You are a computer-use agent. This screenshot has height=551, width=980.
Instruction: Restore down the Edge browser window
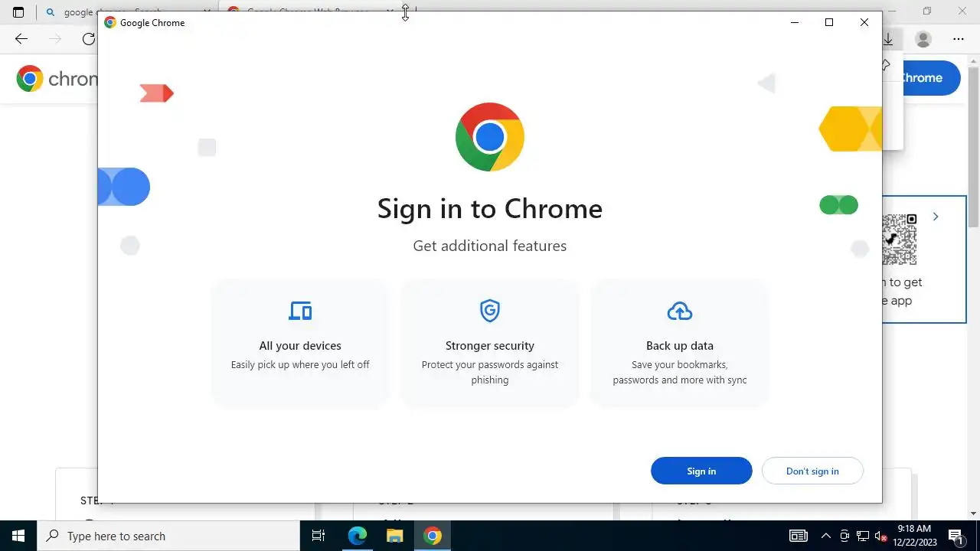pyautogui.click(x=927, y=11)
